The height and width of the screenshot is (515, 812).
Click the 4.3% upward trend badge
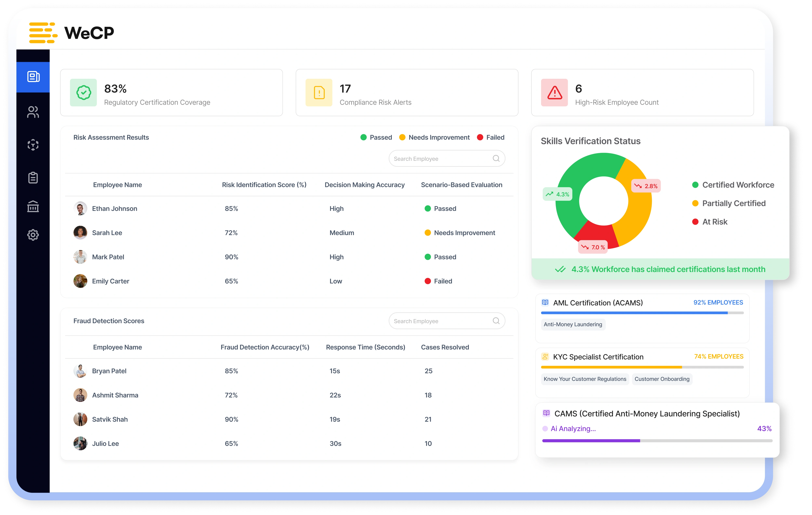click(557, 194)
